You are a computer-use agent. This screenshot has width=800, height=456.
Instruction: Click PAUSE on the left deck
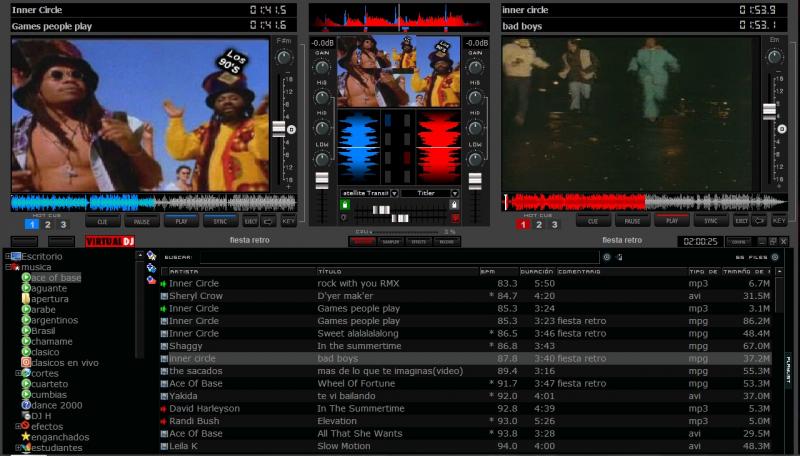click(142, 221)
